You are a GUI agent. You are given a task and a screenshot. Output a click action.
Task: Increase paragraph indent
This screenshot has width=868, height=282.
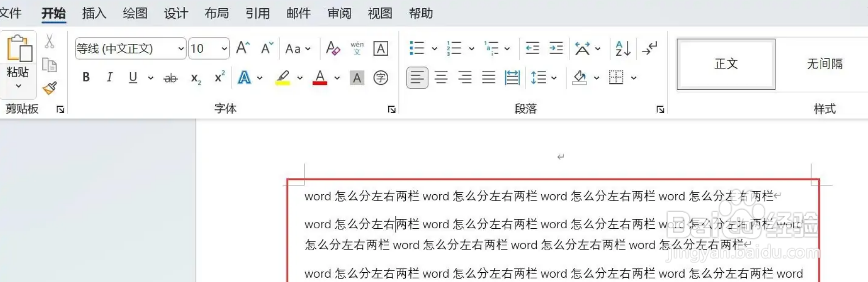click(x=556, y=48)
